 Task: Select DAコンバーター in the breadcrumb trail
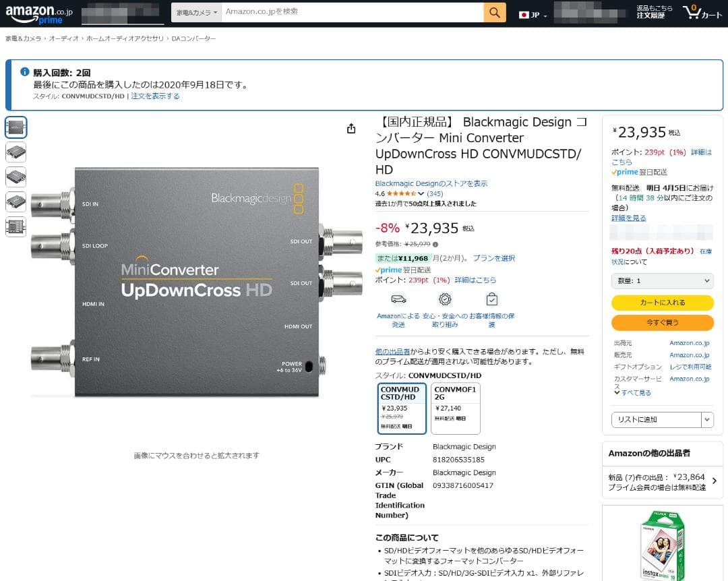(194, 39)
